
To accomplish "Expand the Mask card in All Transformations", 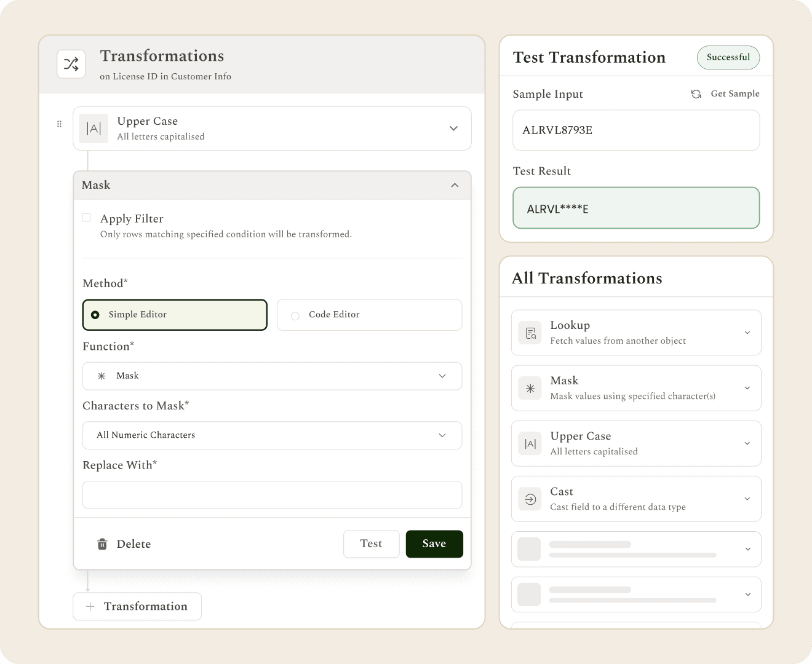I will pyautogui.click(x=747, y=388).
